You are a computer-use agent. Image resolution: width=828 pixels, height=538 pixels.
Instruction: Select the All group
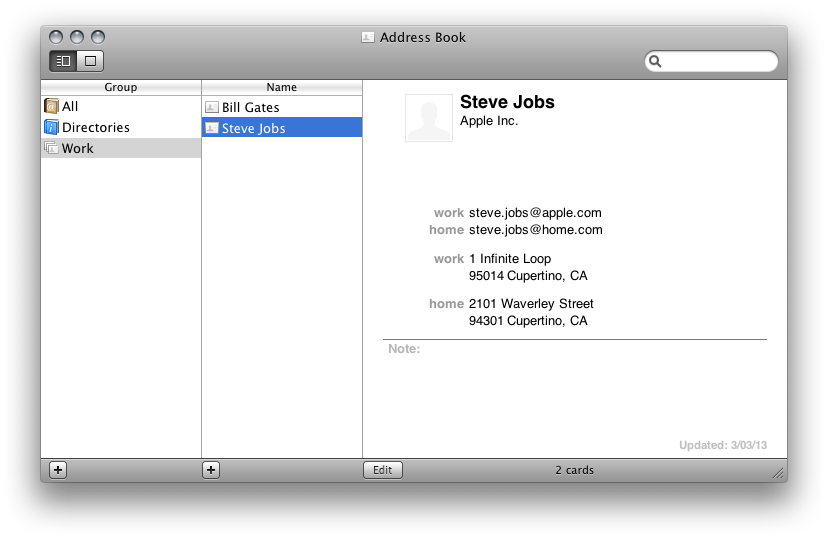(x=121, y=106)
